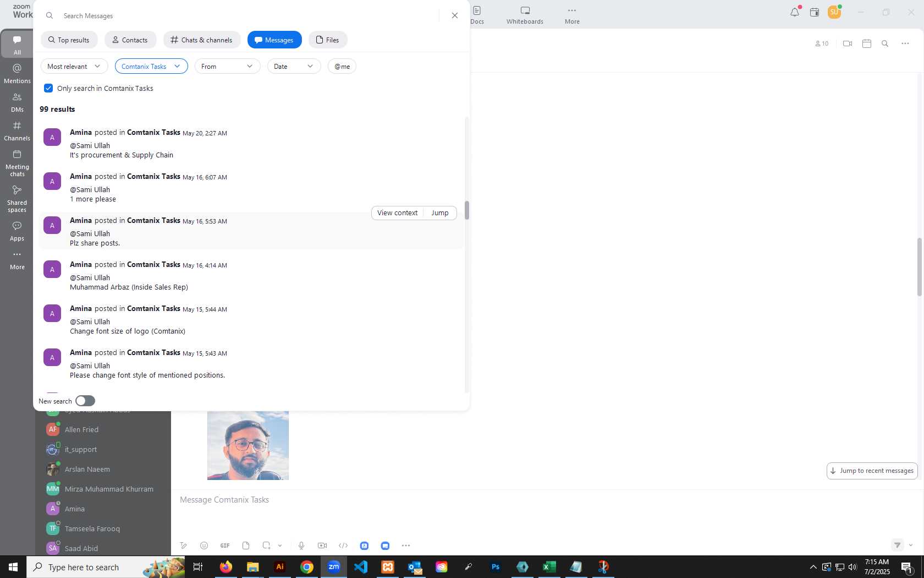Expand the send options arrow beside the send icon

911,545
